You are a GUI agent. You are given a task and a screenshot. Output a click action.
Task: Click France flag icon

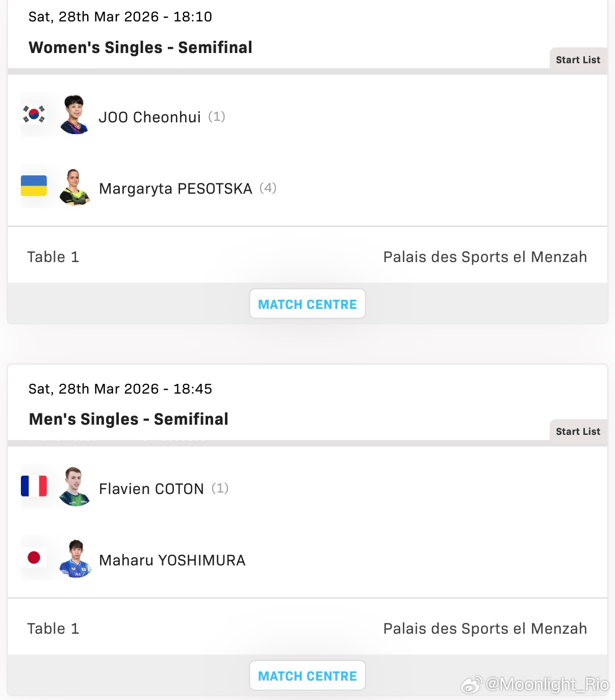(x=34, y=486)
